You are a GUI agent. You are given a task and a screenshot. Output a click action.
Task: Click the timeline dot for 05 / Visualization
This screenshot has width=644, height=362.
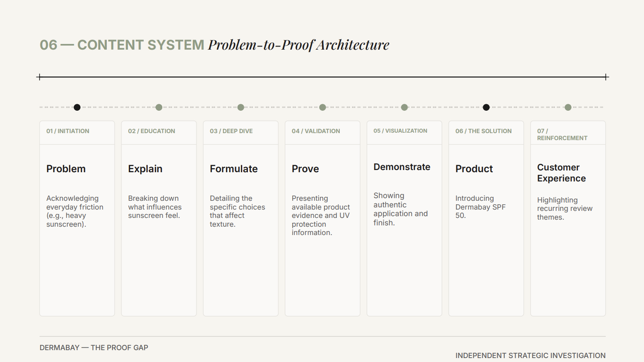tap(404, 107)
